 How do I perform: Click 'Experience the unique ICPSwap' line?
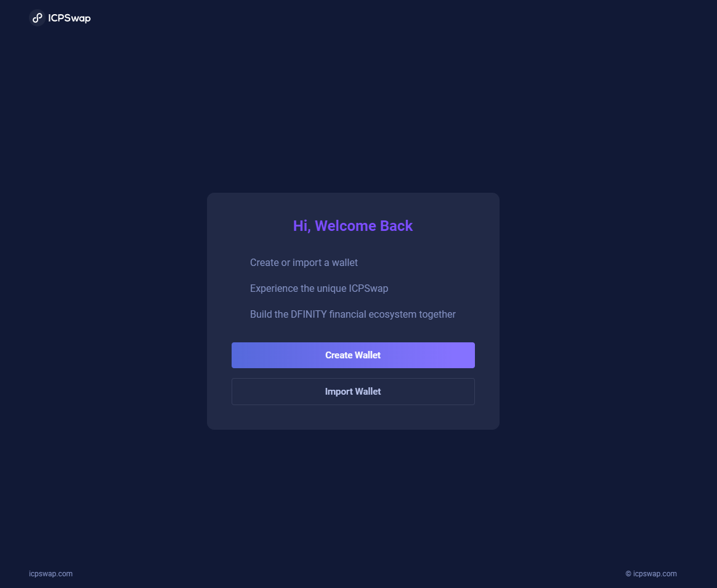point(318,289)
